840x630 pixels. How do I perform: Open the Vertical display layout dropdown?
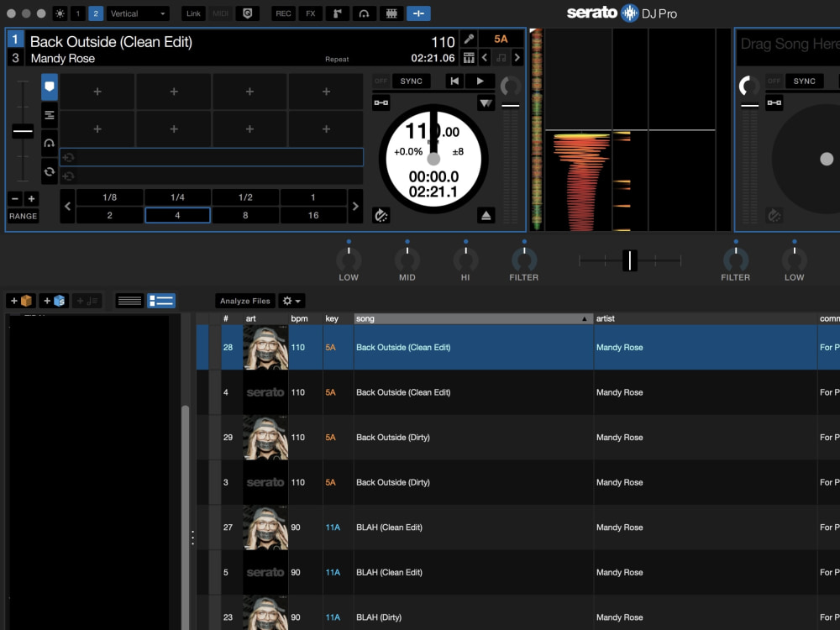pos(138,13)
